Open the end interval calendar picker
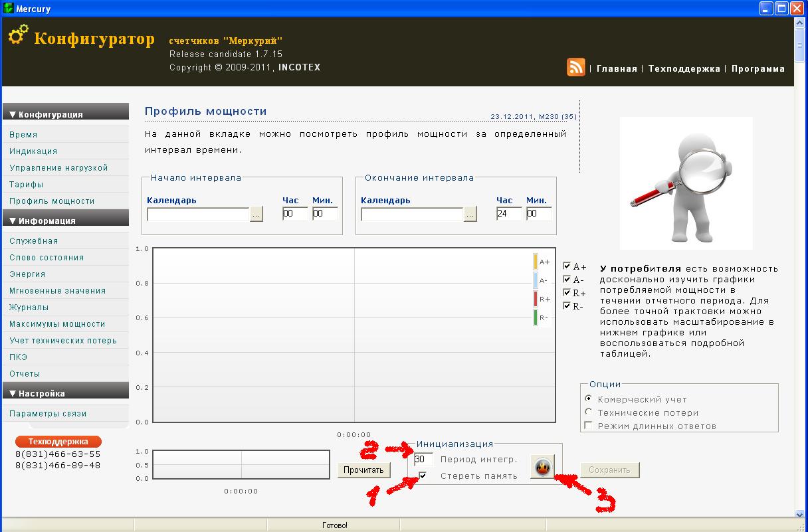Image resolution: width=808 pixels, height=532 pixels. pyautogui.click(x=470, y=214)
